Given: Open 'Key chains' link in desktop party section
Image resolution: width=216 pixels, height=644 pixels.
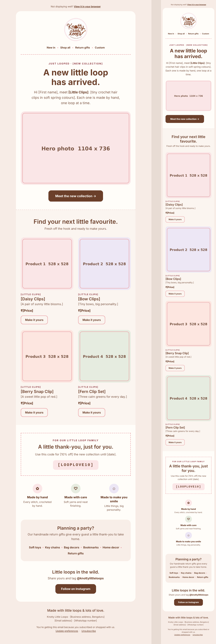Looking at the screenshot, I should 52,547.
